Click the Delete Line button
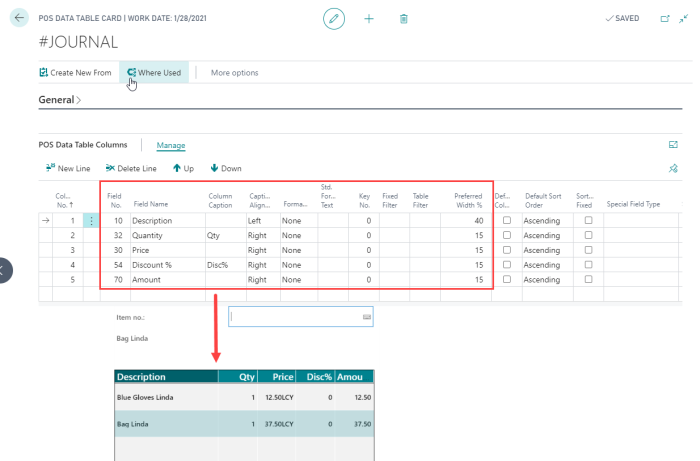700x461 pixels. [131, 168]
